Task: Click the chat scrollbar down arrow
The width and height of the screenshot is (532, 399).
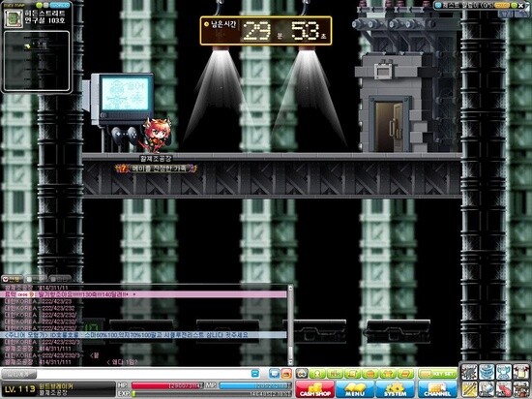Action: (x=290, y=362)
